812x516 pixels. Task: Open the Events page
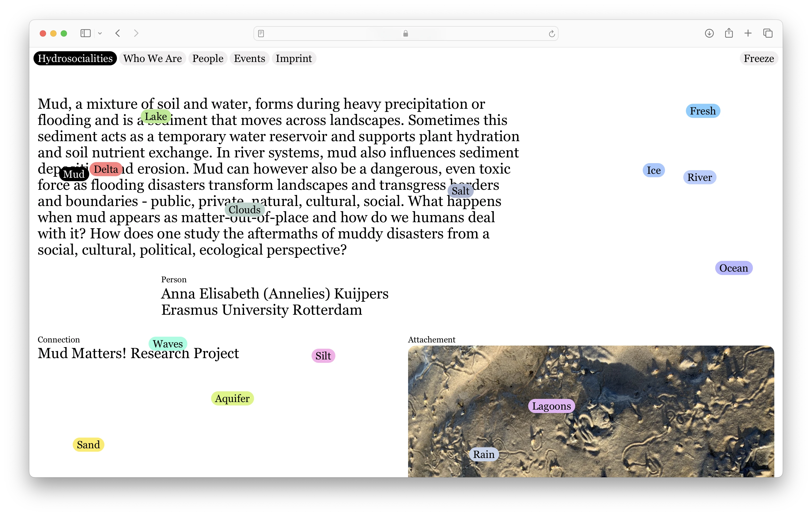tap(250, 58)
